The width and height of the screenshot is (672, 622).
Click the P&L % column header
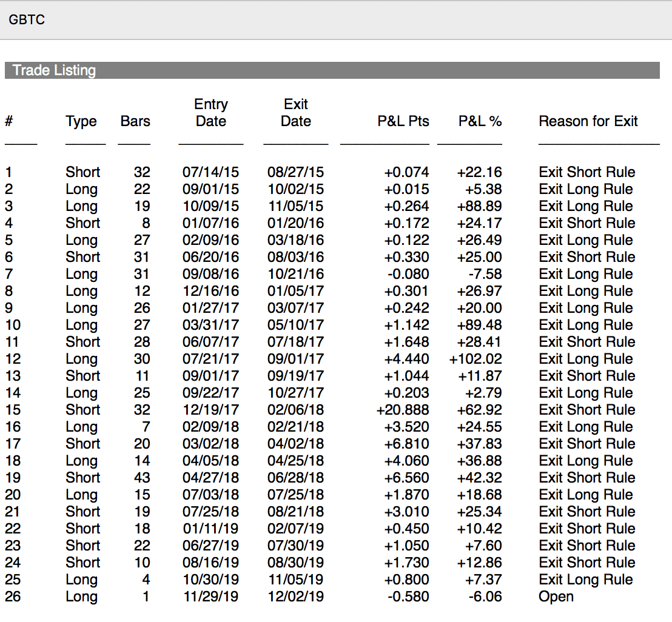coord(480,121)
